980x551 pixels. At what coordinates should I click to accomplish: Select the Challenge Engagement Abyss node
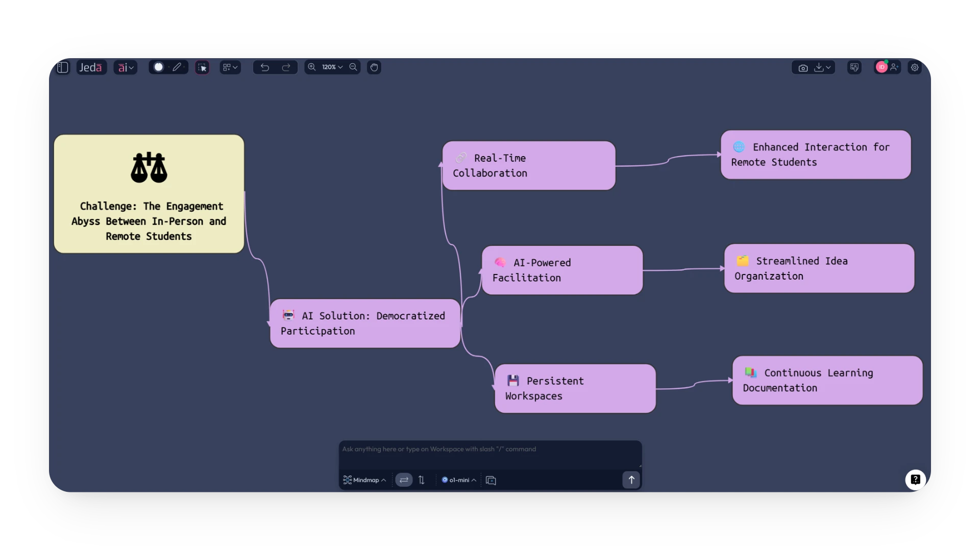click(x=149, y=194)
